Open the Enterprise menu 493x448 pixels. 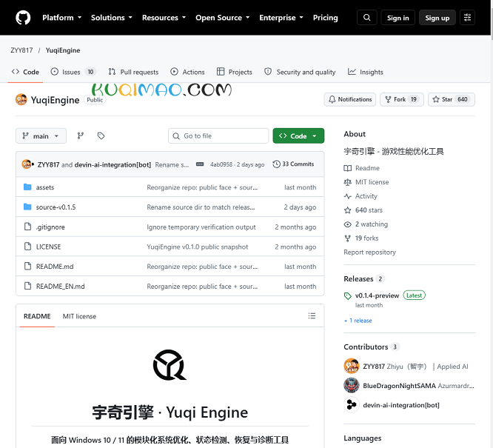(x=281, y=18)
